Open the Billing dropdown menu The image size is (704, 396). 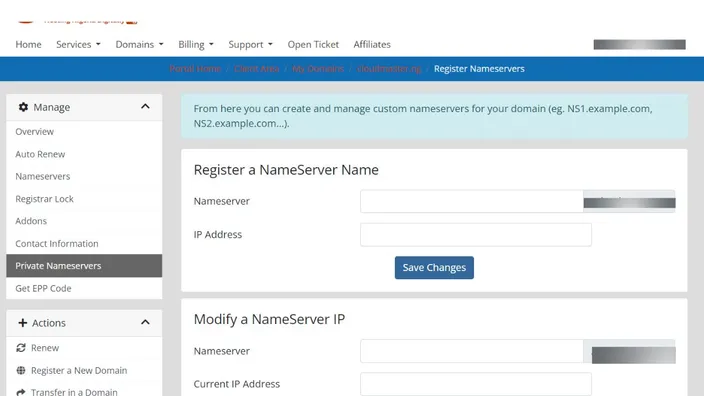tap(196, 44)
